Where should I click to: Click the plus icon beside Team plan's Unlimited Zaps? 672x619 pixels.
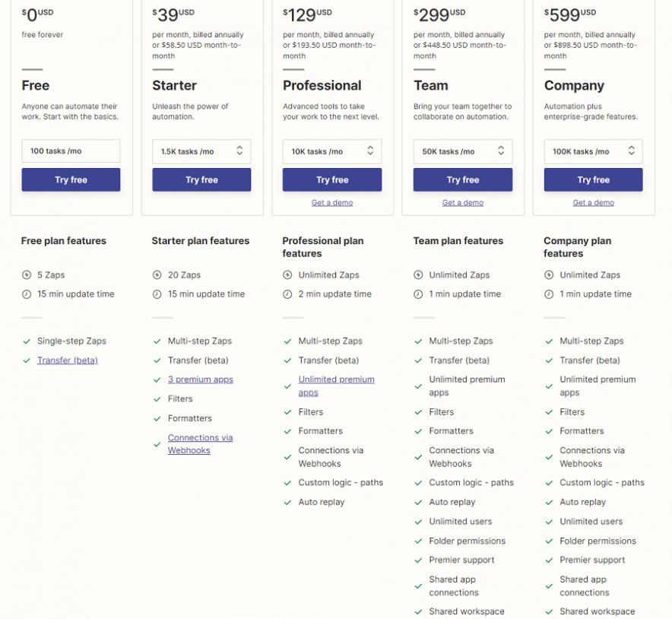tap(418, 275)
